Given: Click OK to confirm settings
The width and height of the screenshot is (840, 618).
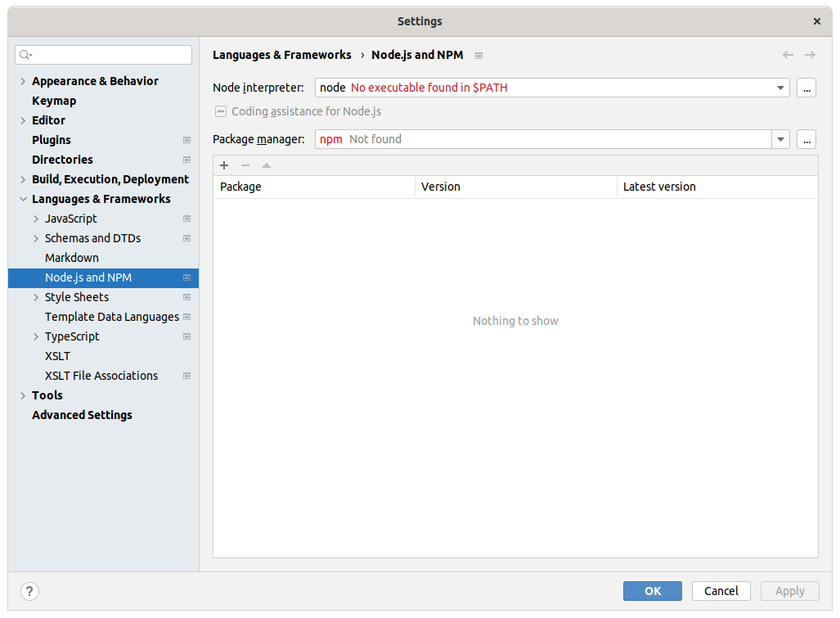Looking at the screenshot, I should (x=653, y=591).
